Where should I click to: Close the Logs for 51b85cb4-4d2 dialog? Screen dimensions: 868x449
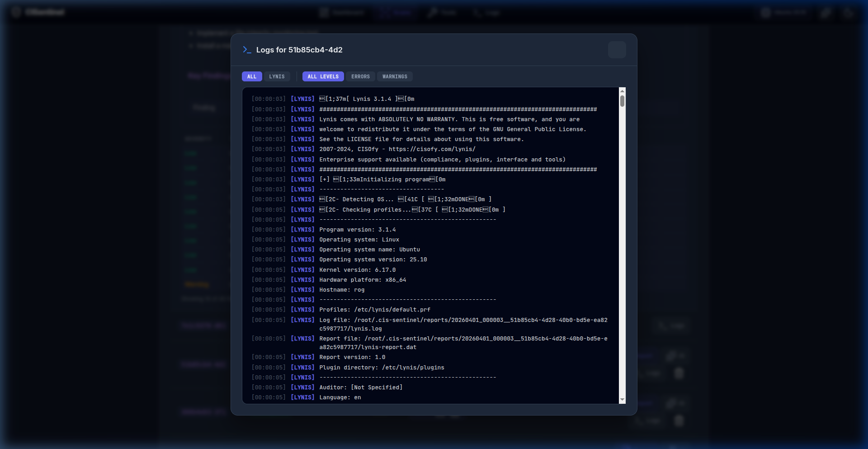tap(617, 50)
